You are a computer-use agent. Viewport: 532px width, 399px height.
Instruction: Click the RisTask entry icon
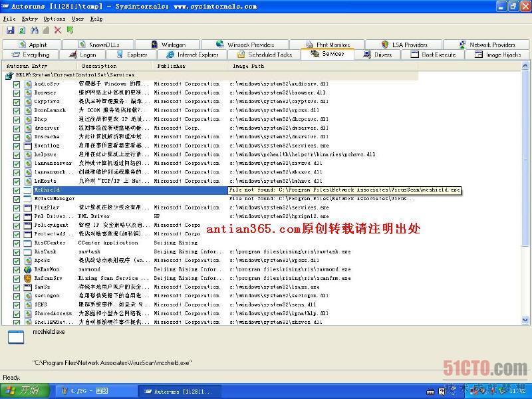[28, 252]
